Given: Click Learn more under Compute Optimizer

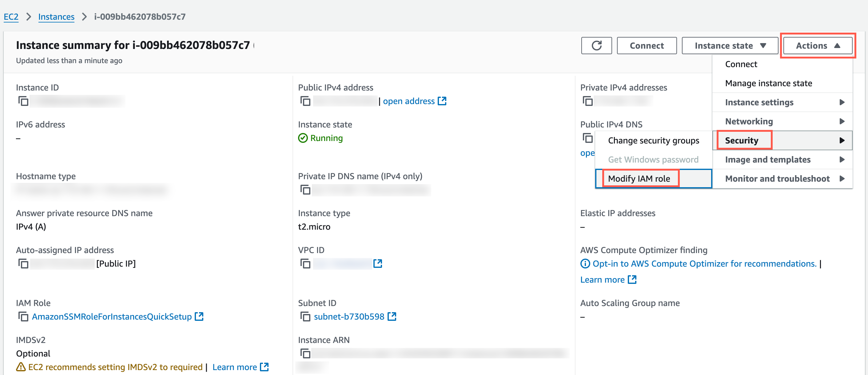Looking at the screenshot, I should pyautogui.click(x=602, y=279).
